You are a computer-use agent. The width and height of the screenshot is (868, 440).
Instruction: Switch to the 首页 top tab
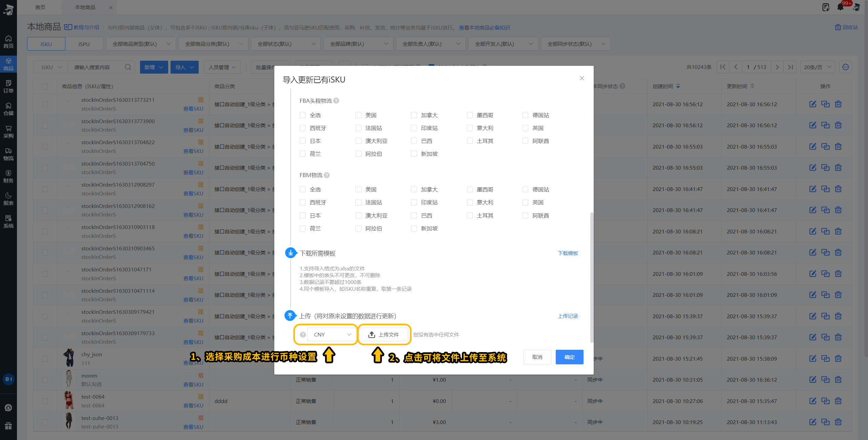pos(40,7)
